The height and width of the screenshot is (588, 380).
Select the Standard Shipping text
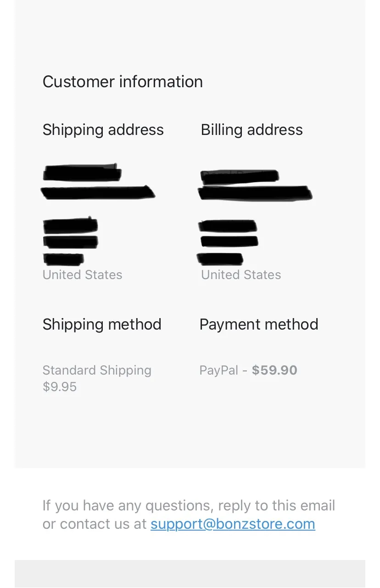coord(97,370)
